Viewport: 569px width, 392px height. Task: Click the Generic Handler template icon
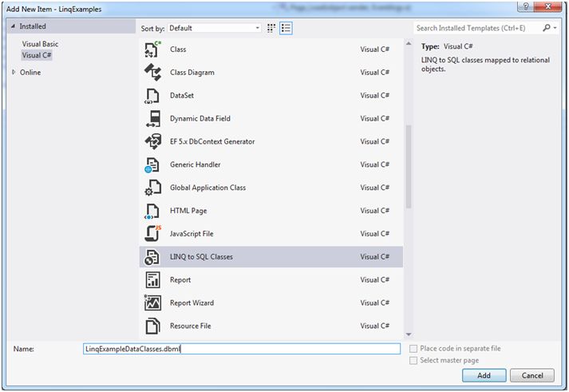[152, 164]
